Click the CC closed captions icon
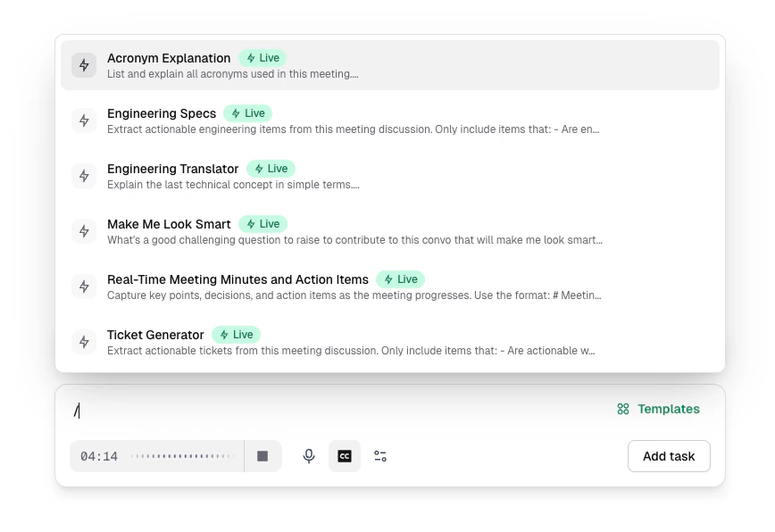 [345, 455]
